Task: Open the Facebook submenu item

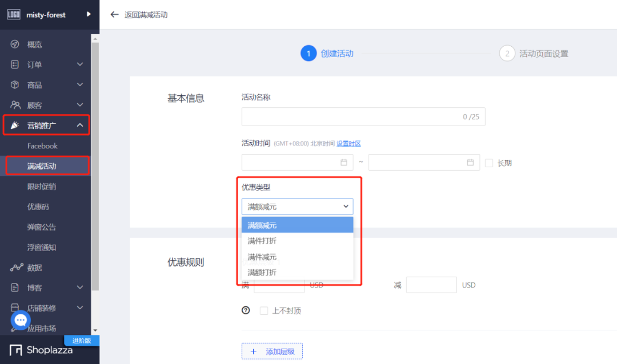Action: [x=42, y=146]
